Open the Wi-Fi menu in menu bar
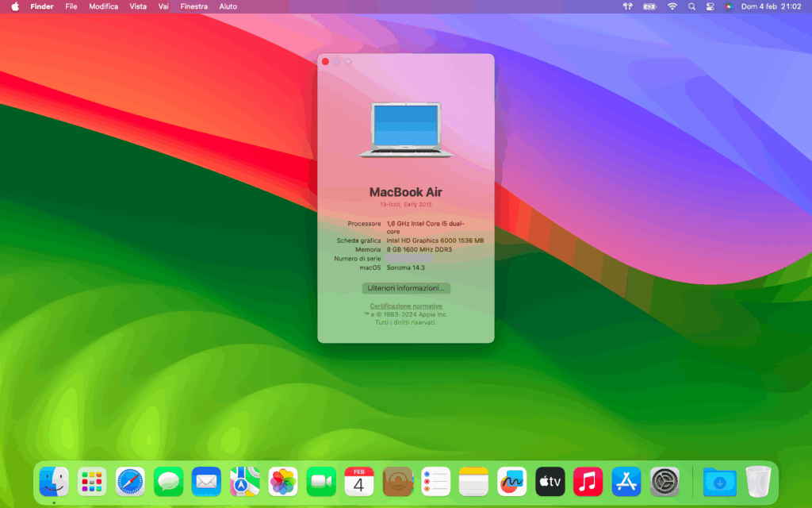Image resolution: width=812 pixels, height=508 pixels. click(672, 6)
